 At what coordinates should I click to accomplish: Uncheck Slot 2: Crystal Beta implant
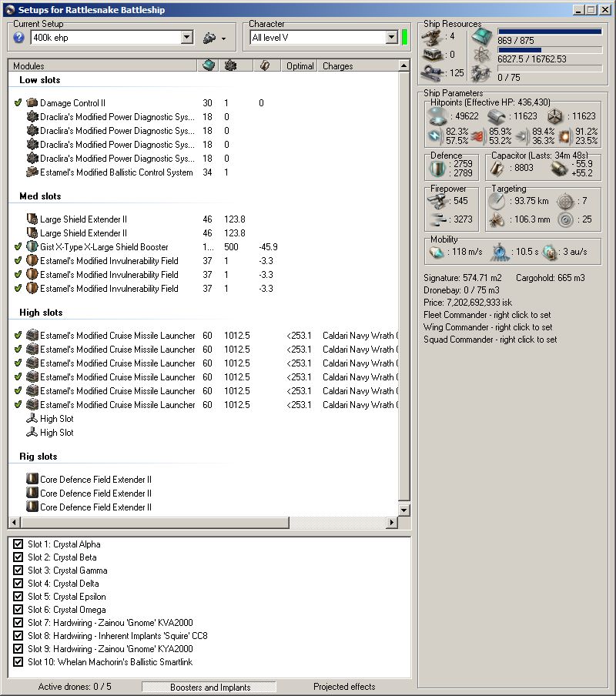coord(18,557)
